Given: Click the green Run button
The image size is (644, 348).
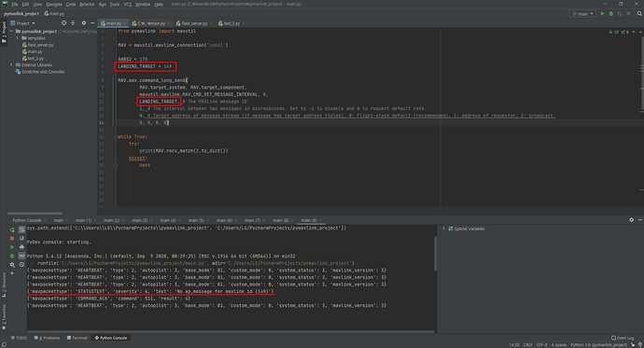Looking at the screenshot, I should [x=602, y=14].
